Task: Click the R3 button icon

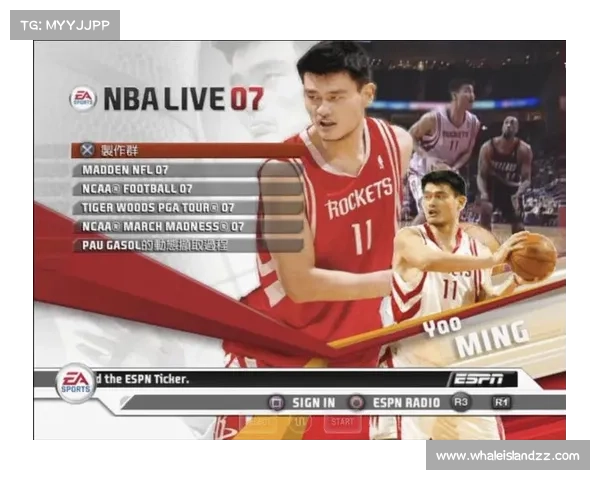Action: click(x=460, y=402)
